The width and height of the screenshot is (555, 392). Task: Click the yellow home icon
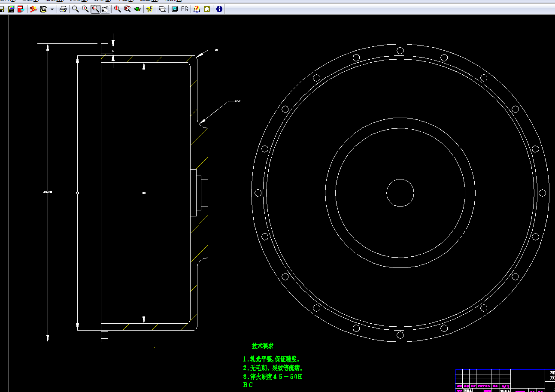point(207,9)
